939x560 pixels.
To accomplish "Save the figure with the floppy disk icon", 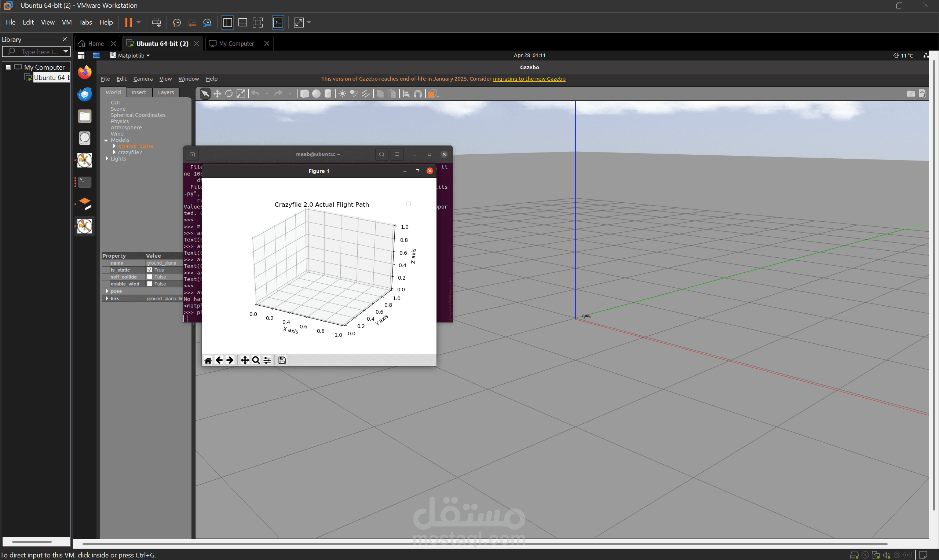I will coord(282,360).
